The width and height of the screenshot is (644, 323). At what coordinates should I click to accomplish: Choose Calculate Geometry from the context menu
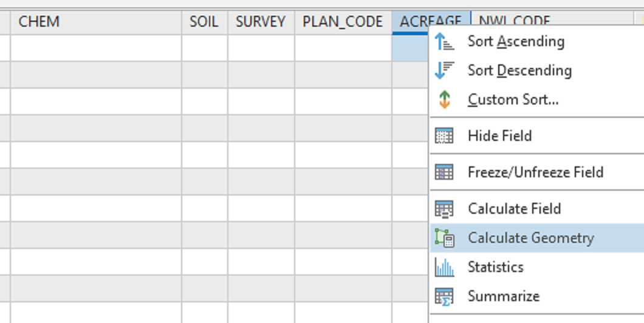tap(530, 238)
